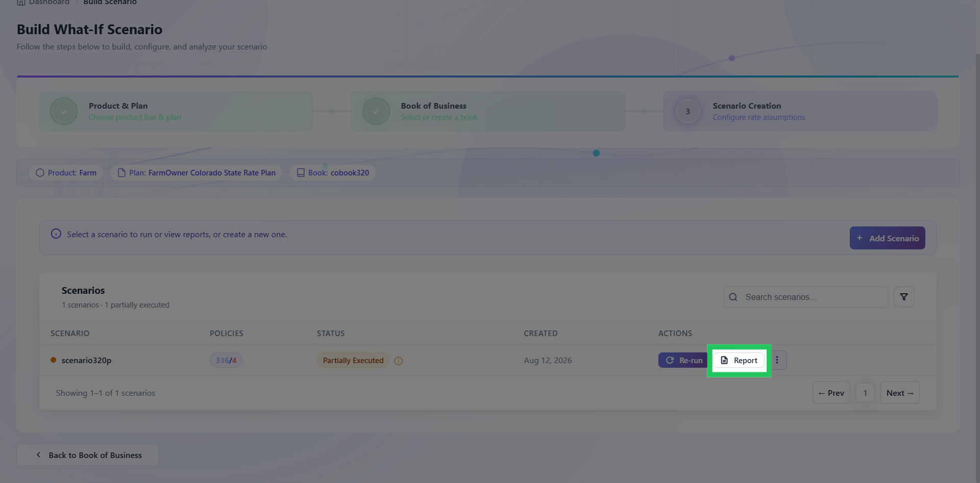This screenshot has height=483, width=980.
Task: Click the document icon on Report button
Action: (x=724, y=360)
